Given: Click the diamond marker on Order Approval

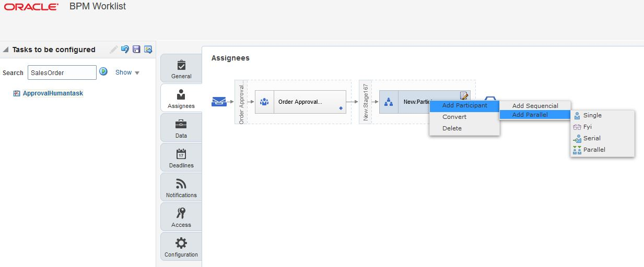Looking at the screenshot, I should pos(341,108).
